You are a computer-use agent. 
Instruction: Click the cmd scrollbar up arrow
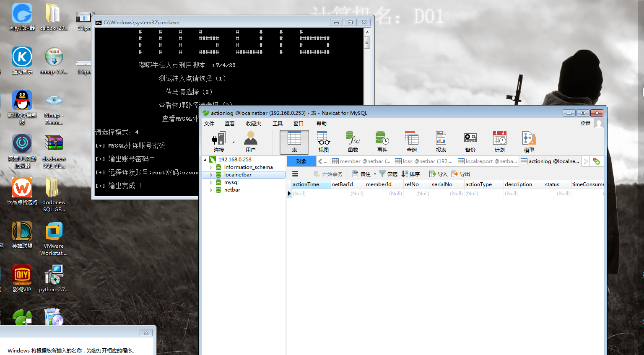pyautogui.click(x=367, y=32)
